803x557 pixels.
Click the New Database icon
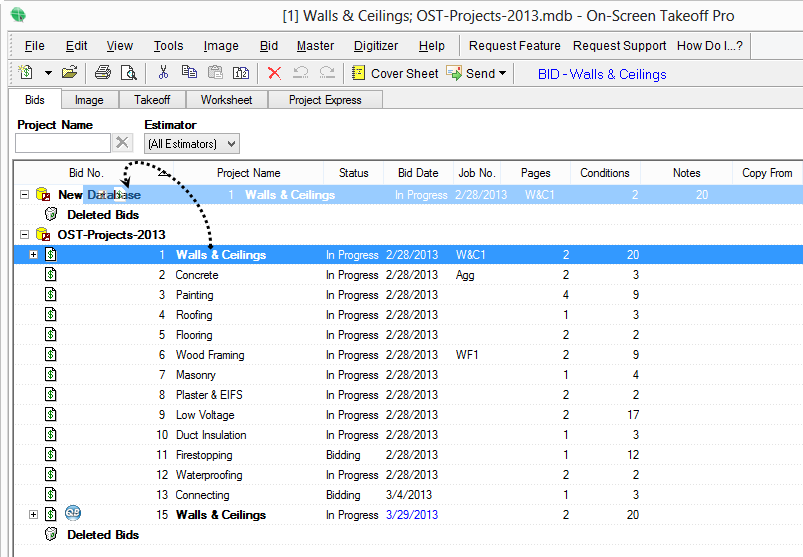pyautogui.click(x=43, y=195)
